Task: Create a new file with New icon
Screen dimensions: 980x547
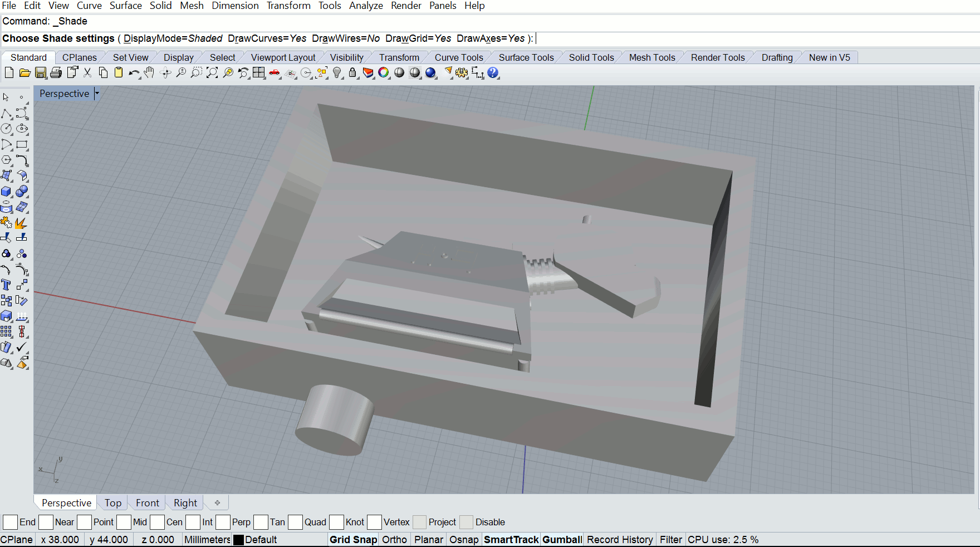Action: point(9,73)
